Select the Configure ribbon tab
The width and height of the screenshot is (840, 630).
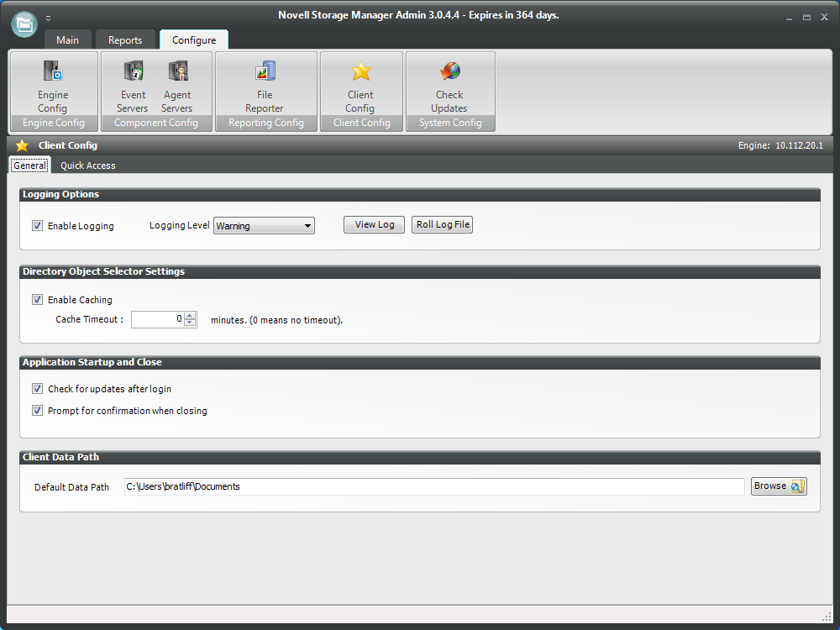194,40
